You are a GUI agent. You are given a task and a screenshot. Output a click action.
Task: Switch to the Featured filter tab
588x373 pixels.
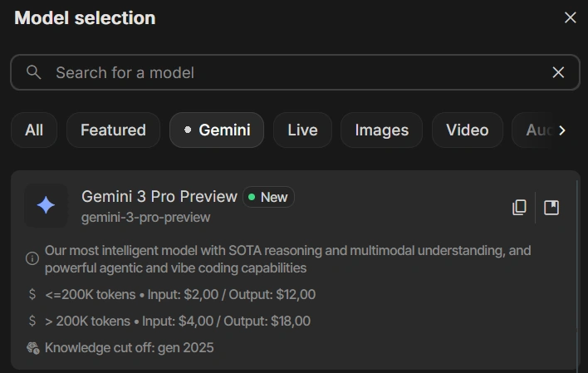(x=113, y=130)
